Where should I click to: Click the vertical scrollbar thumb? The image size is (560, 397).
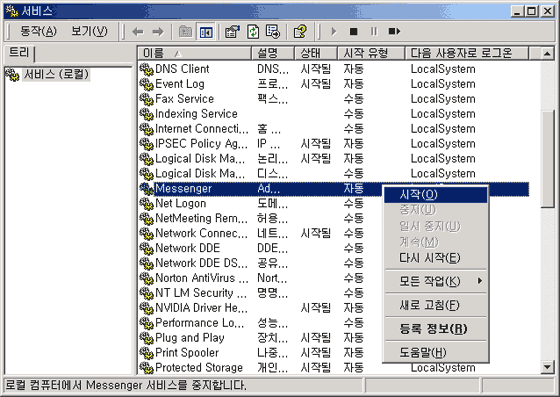point(547,159)
